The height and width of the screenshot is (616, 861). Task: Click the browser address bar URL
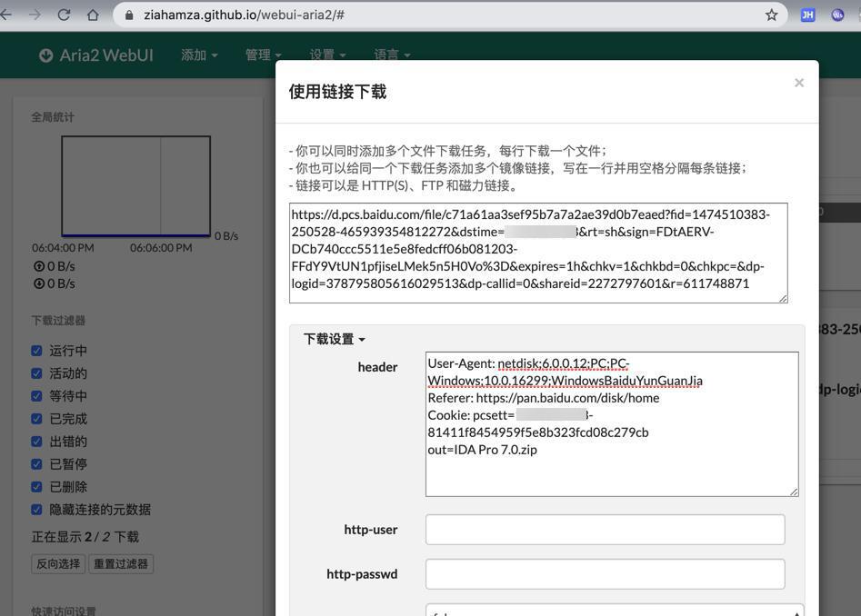click(x=244, y=15)
